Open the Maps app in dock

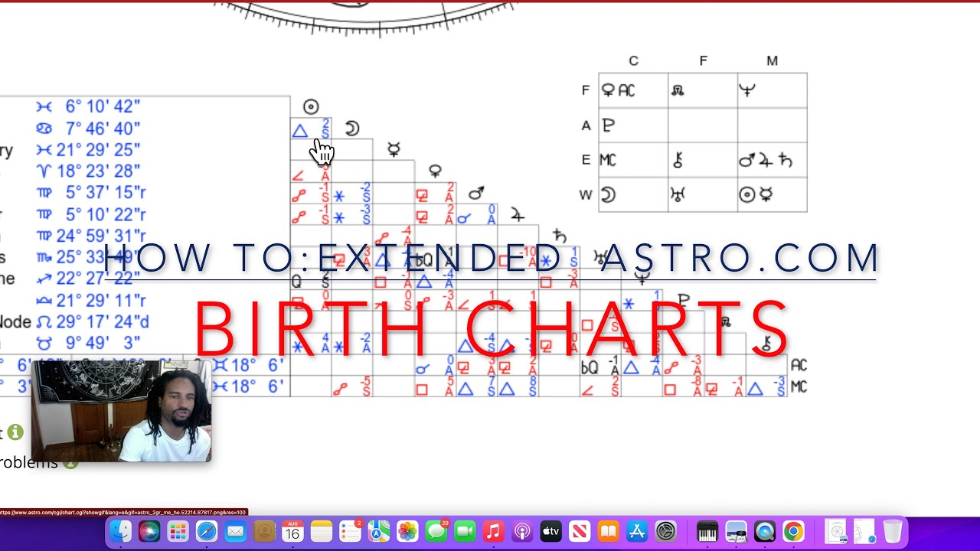(379, 531)
